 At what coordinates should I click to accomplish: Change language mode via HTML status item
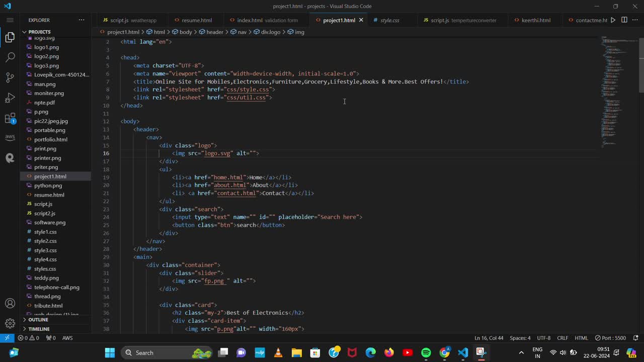(x=581, y=338)
